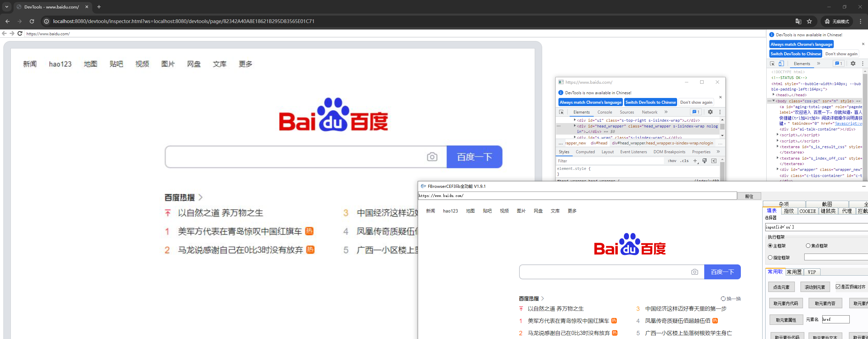Screen dimensions: 868x339
Task: Reload the Chrome tab with the refresh icon
Action: tap(32, 21)
